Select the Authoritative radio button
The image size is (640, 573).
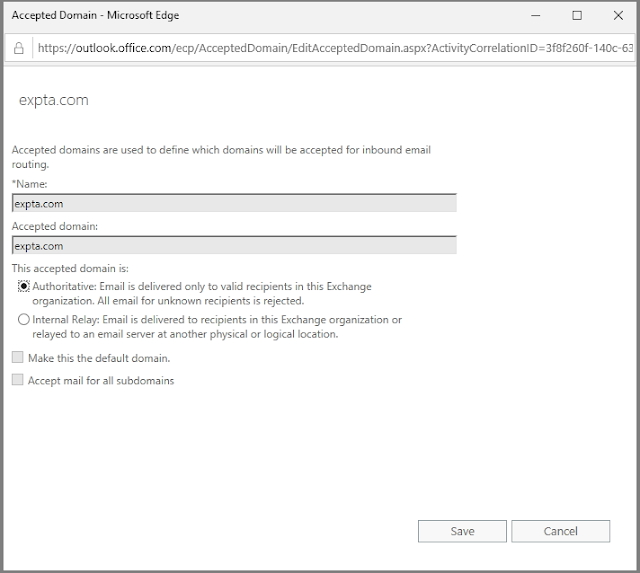24,286
